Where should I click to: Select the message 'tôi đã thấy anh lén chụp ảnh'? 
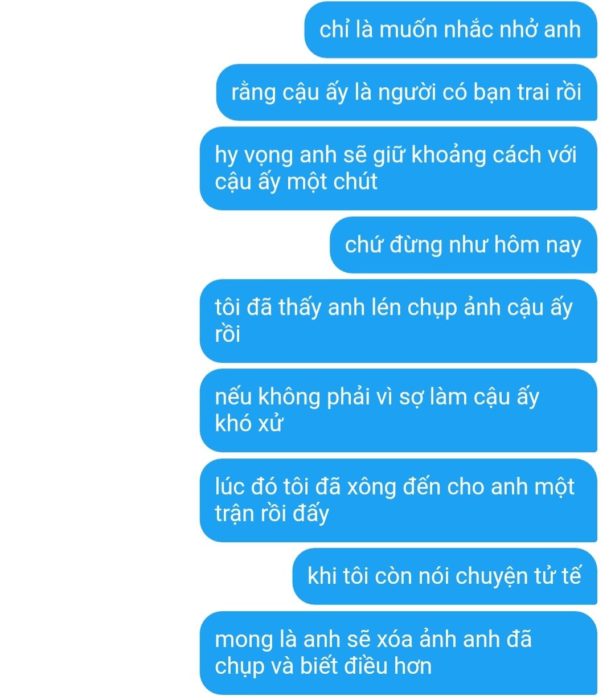398,321
